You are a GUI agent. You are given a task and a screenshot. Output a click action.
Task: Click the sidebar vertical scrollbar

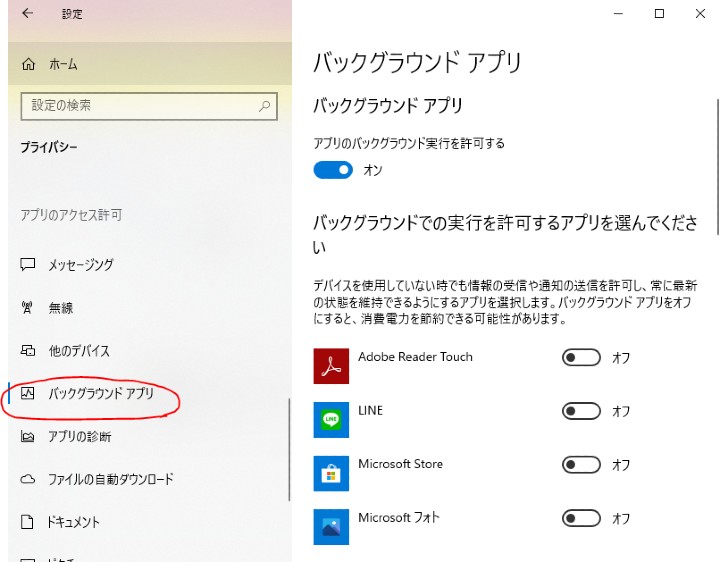click(x=289, y=450)
